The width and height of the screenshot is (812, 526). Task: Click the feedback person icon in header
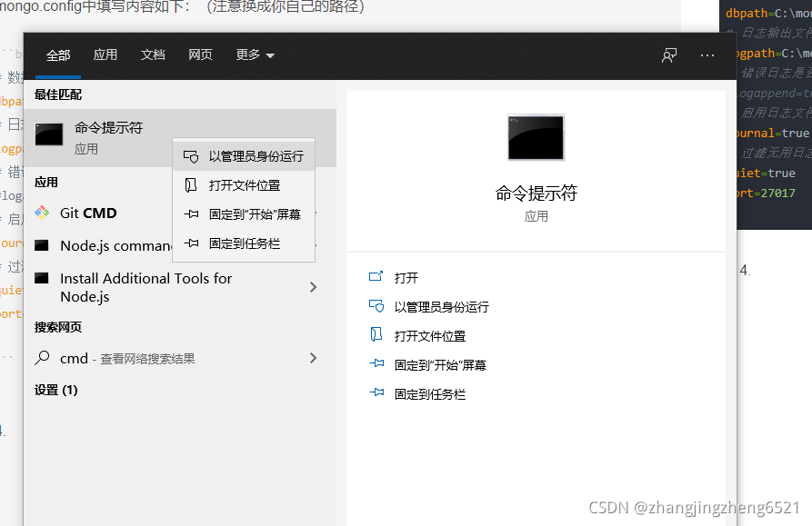(669, 55)
